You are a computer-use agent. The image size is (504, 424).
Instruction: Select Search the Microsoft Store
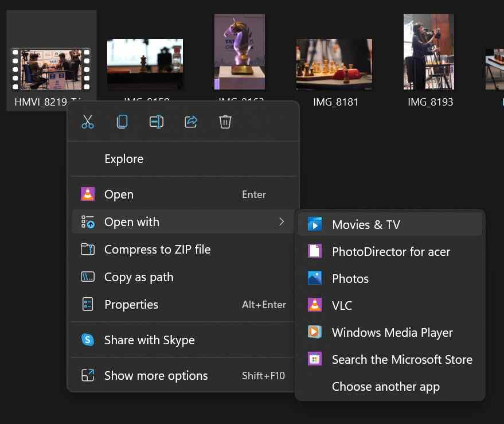[390, 359]
